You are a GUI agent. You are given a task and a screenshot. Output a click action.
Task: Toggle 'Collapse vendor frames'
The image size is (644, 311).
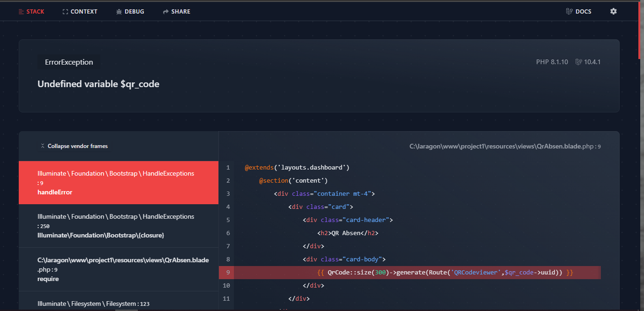click(78, 146)
